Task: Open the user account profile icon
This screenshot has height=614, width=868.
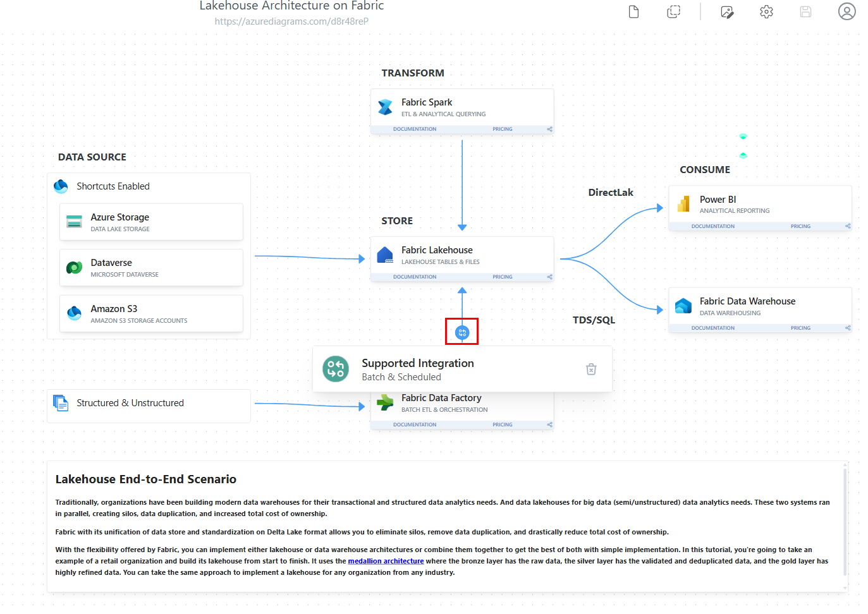Action: point(847,11)
